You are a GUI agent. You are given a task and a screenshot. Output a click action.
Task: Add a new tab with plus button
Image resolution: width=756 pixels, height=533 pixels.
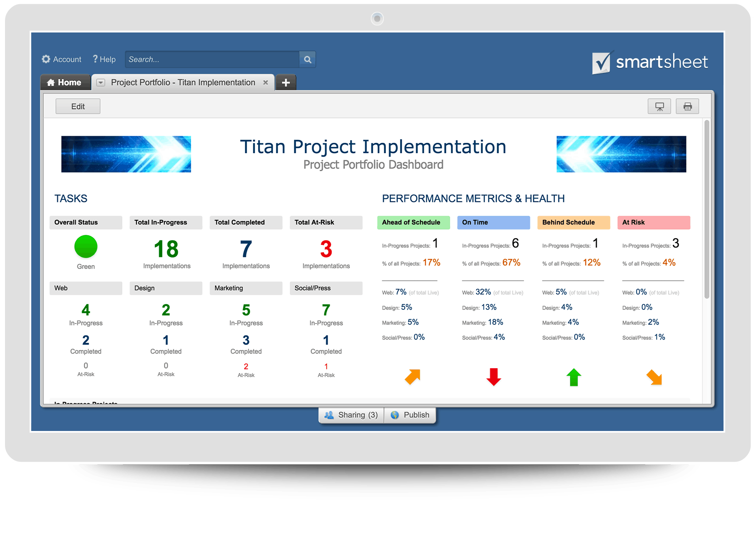pyautogui.click(x=286, y=82)
